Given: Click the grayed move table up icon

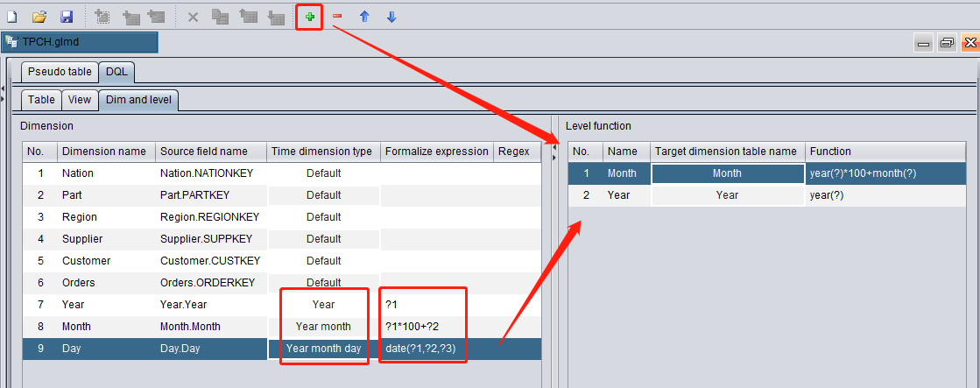Looking at the screenshot, I should [249, 18].
